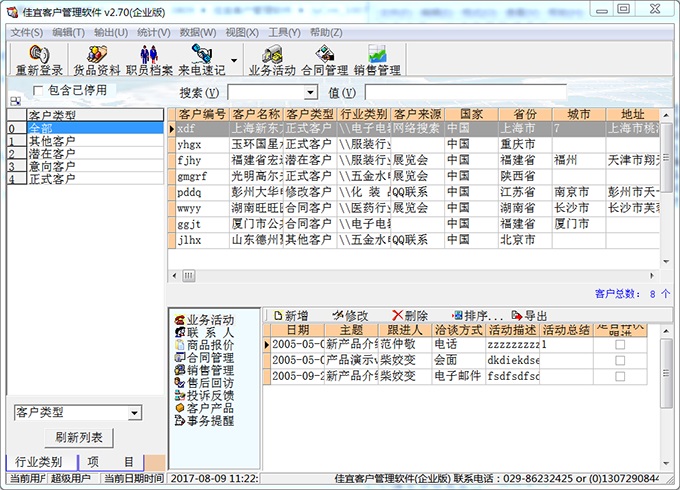Open the 合同管理 toolbar icon
Screen dimensions: 680x490
coord(324,60)
